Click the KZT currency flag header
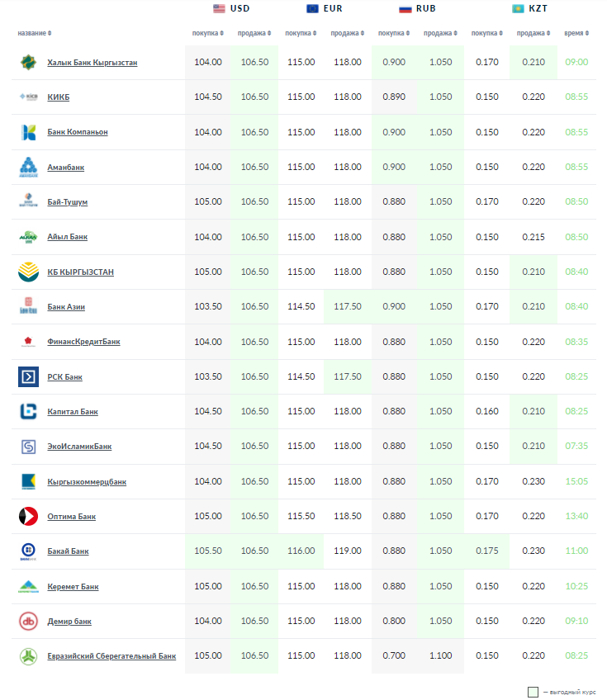 [518, 9]
